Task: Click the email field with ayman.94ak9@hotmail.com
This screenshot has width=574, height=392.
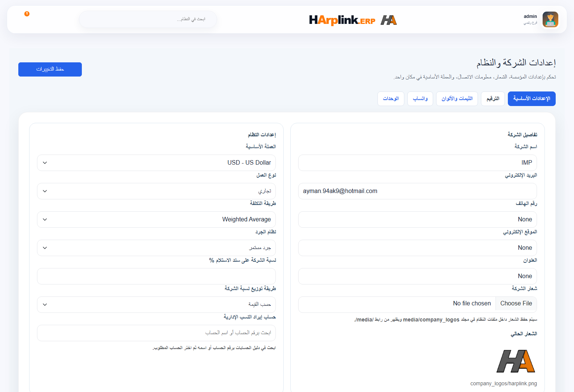Action: click(x=417, y=191)
